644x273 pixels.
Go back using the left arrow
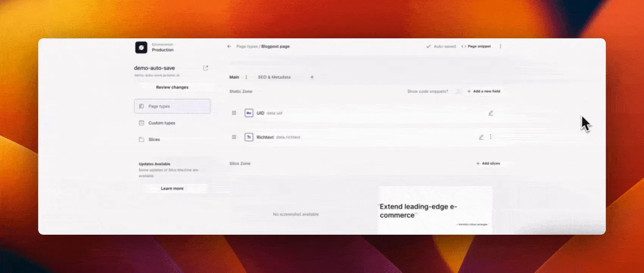point(229,46)
